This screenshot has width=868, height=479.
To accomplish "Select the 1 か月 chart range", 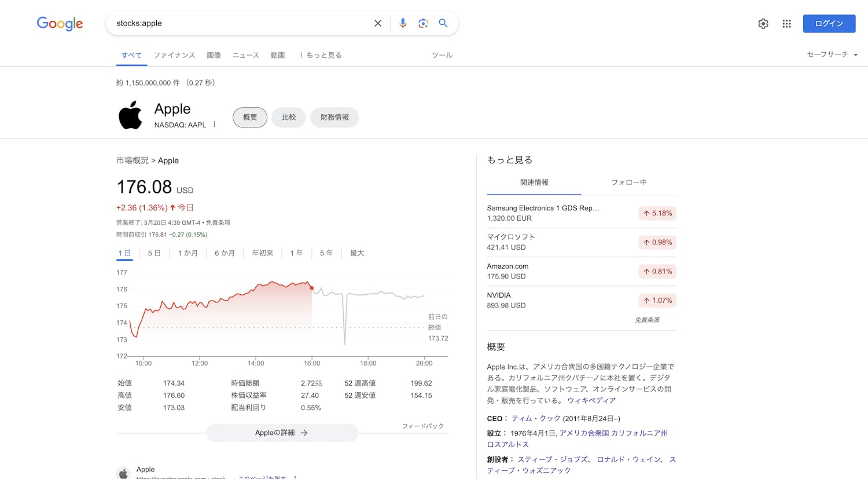I will tap(188, 253).
